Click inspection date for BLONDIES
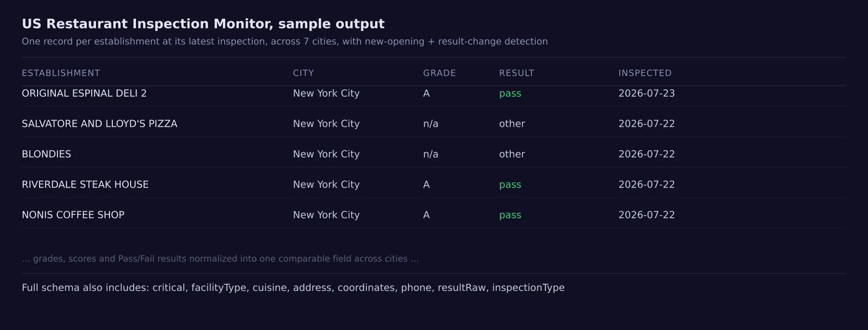The width and height of the screenshot is (868, 330). (x=647, y=154)
